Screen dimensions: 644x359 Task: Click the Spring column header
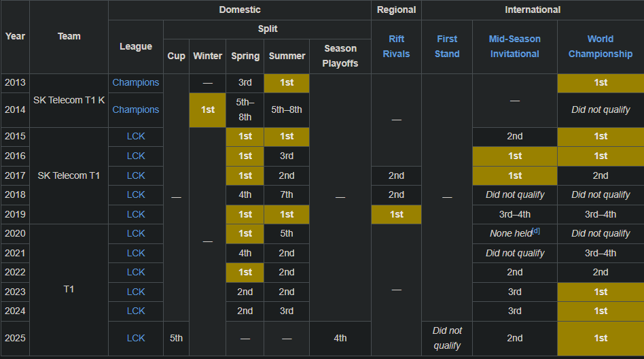click(245, 56)
